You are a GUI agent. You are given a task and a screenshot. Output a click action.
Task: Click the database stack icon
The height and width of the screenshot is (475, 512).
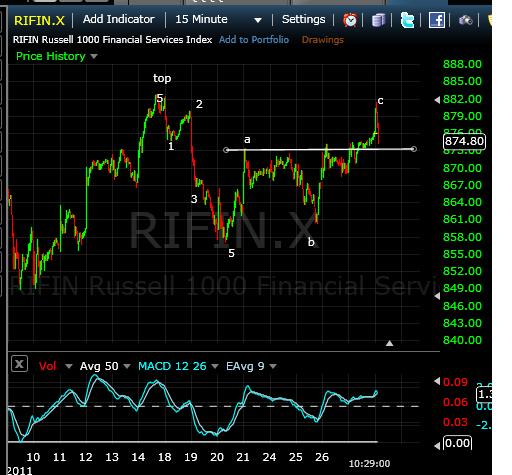coord(378,20)
